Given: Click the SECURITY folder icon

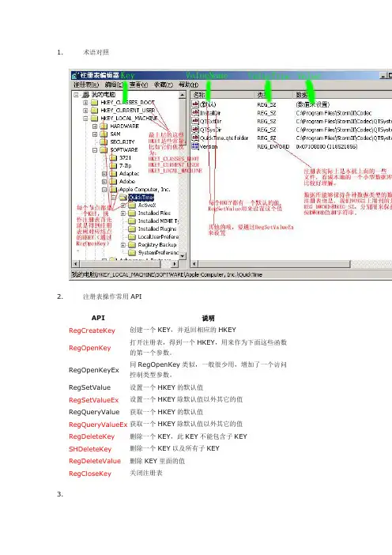Looking at the screenshot, I should coord(104,142).
